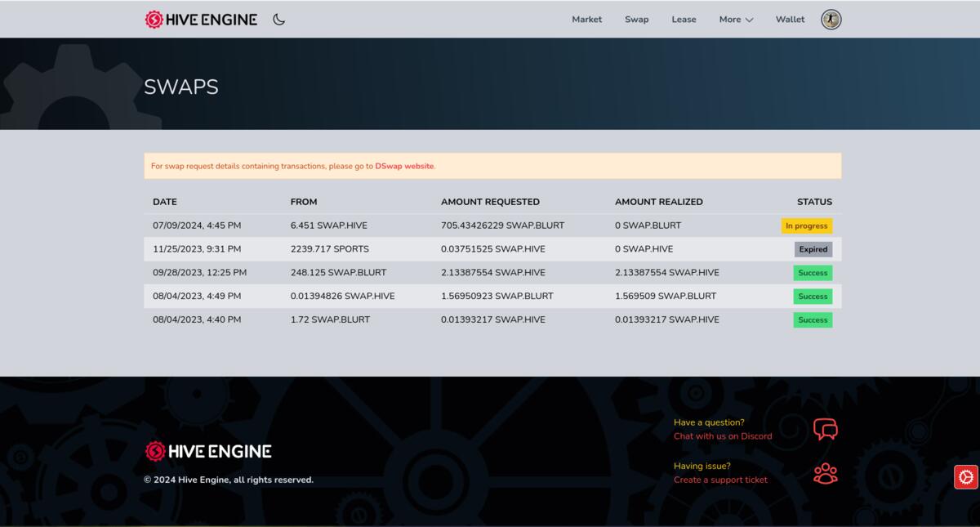The width and height of the screenshot is (980, 527).
Task: Click the 1.569509 SWAP.BLURT realized amount
Action: coord(666,296)
